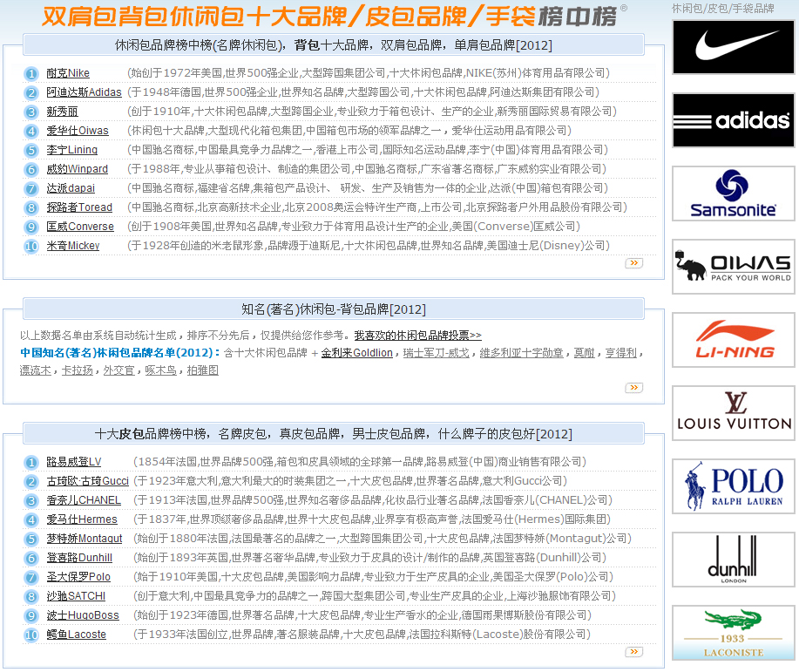
Task: Click the more arrows under 十大皮包 list
Action: (634, 652)
